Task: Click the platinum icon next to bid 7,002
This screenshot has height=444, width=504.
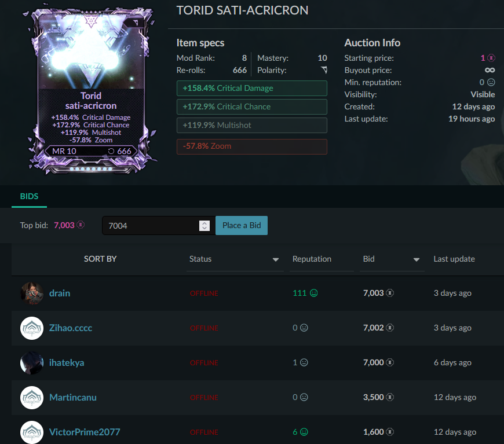Action: click(x=390, y=328)
